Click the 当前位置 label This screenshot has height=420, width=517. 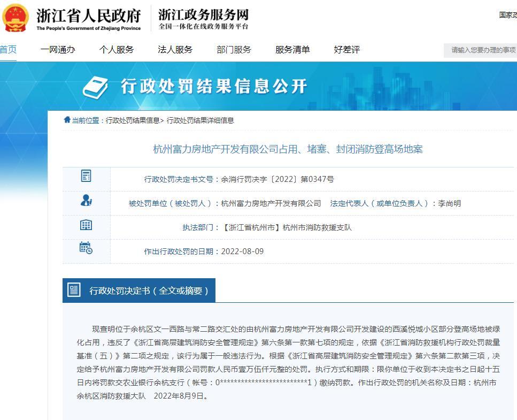tap(86, 120)
